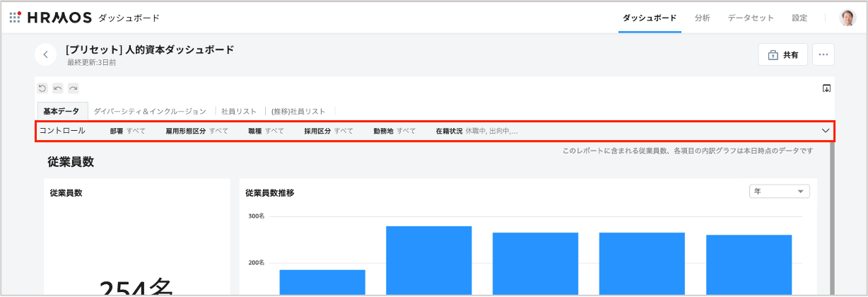The image size is (868, 297).
Task: Click the redo arrow icon
Action: coord(73,88)
